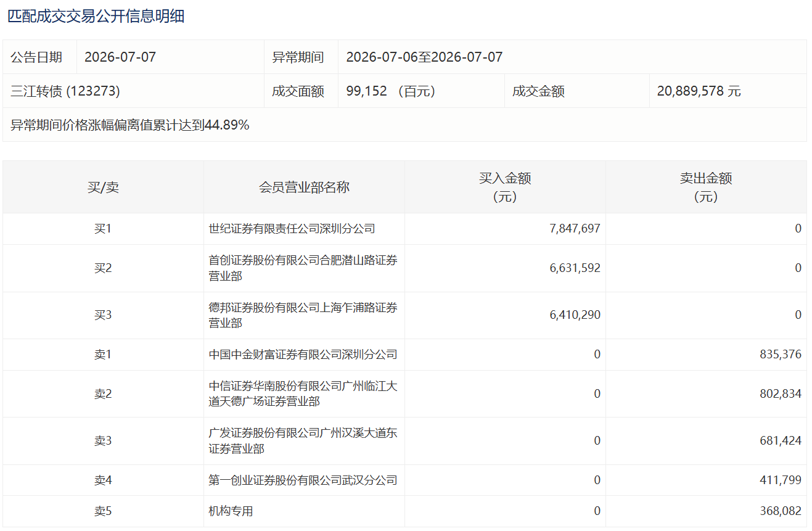Click the 会员营业部名称 column header

pos(305,187)
